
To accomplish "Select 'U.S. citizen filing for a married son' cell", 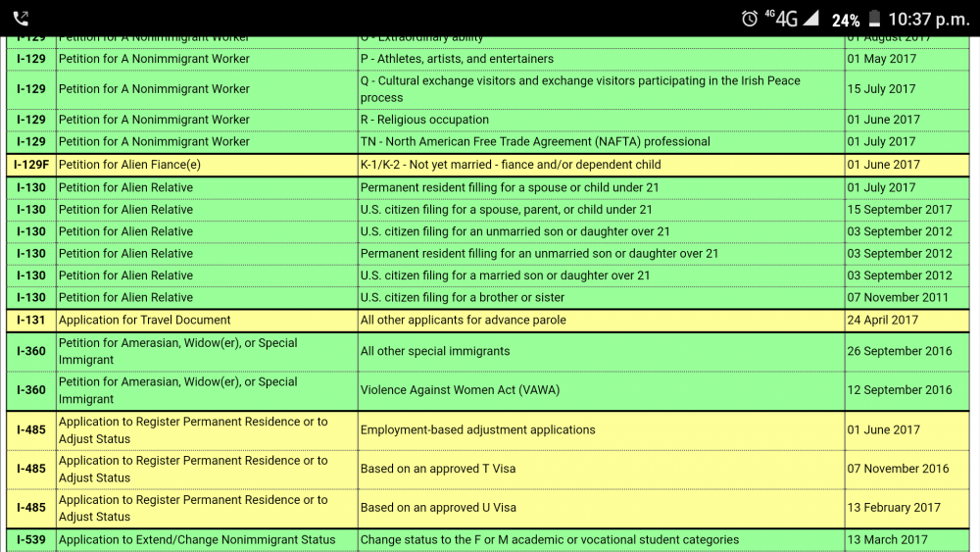I will coord(602,276).
